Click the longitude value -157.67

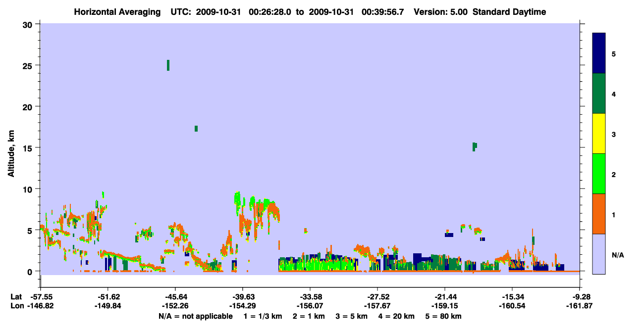pos(377,306)
